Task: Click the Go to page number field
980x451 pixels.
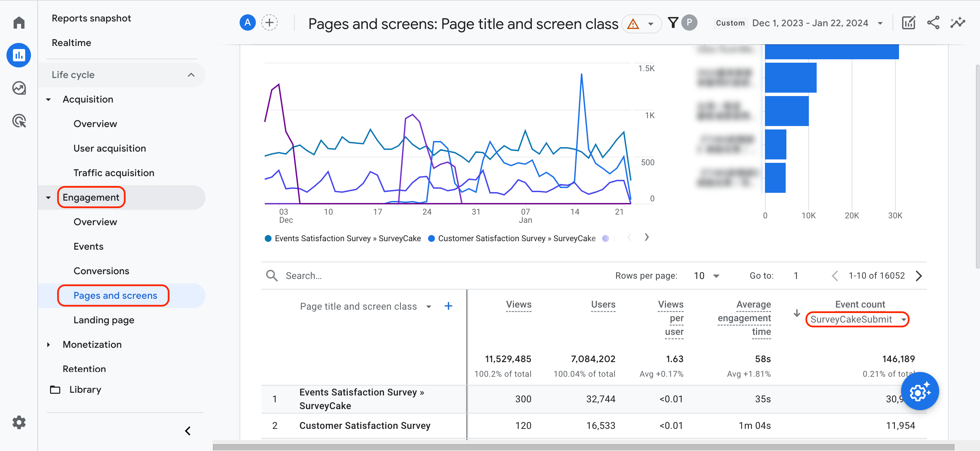Action: (x=796, y=275)
